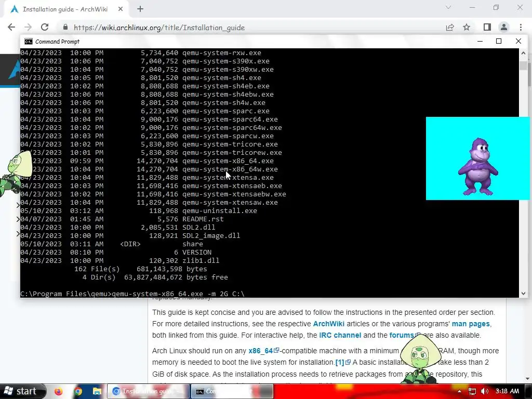This screenshot has width=532, height=399.
Task: Open the ArchWiki link in the article
Action: click(x=328, y=324)
